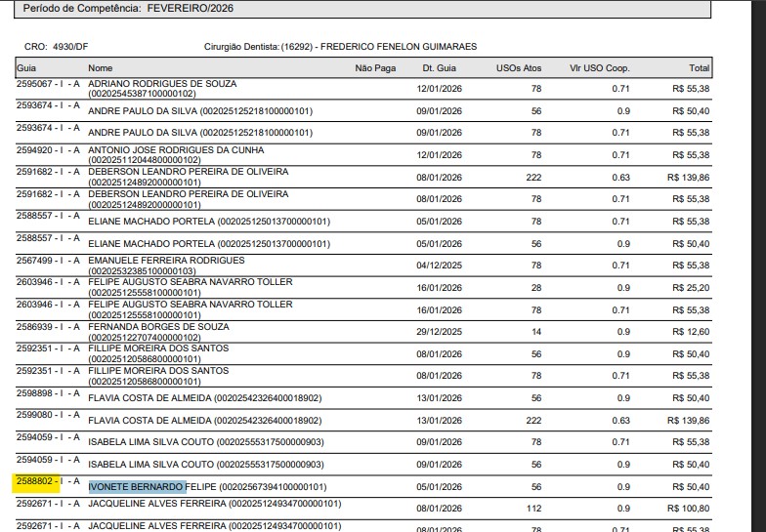766x532 pixels.
Task: Click highlighted guia number 2588802
Action: tap(34, 481)
